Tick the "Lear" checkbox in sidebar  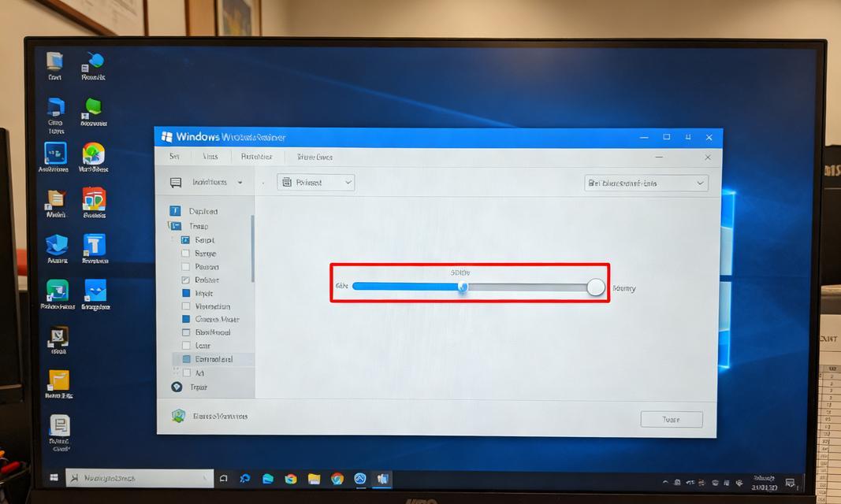click(186, 346)
